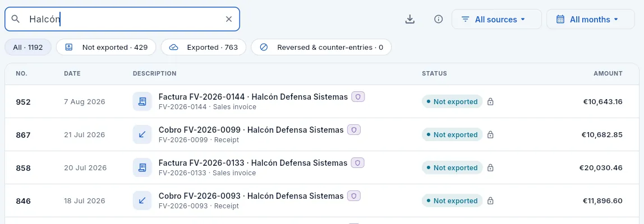Image resolution: width=644 pixels, height=224 pixels.
Task: Open the info circle icon
Action: click(x=439, y=19)
